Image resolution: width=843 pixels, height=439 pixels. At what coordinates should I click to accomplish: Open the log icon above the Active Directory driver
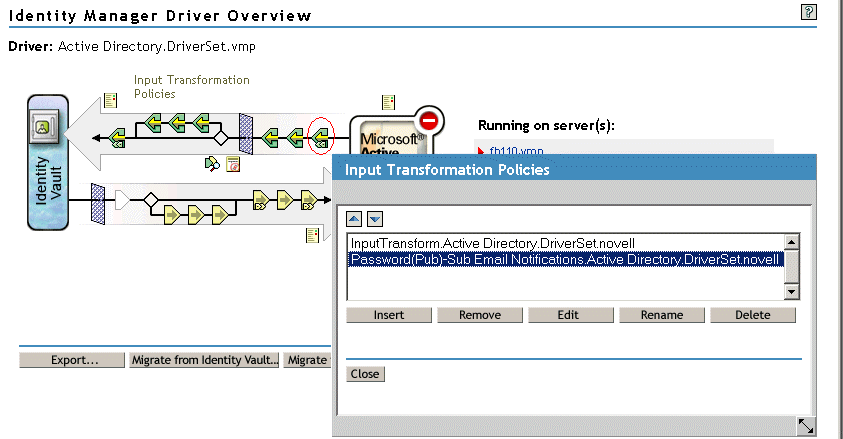pyautogui.click(x=388, y=102)
